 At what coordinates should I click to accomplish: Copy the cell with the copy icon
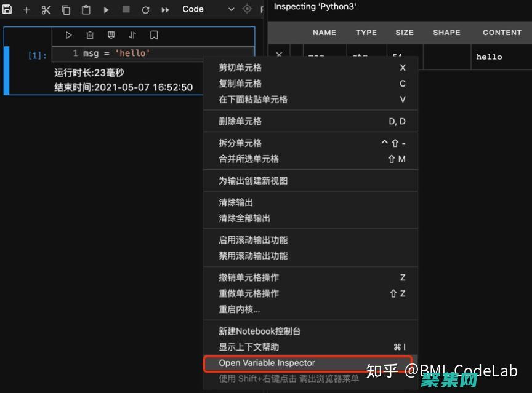65,9
